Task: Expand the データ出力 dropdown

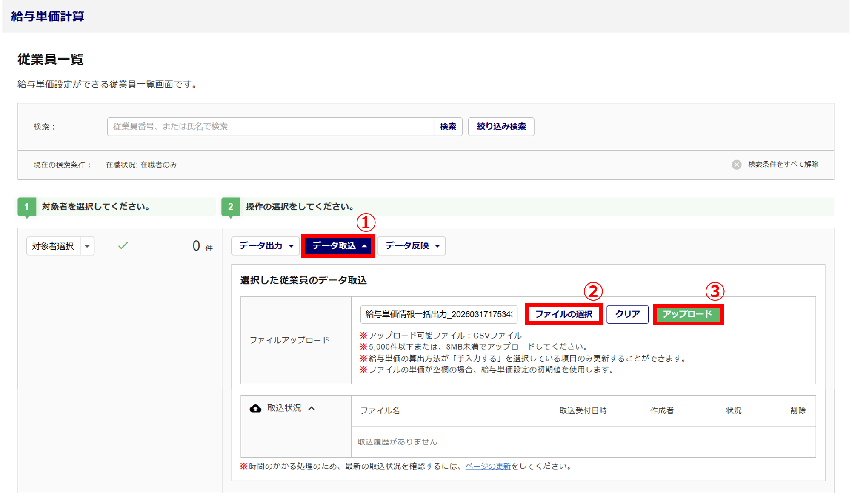Action: 265,246
